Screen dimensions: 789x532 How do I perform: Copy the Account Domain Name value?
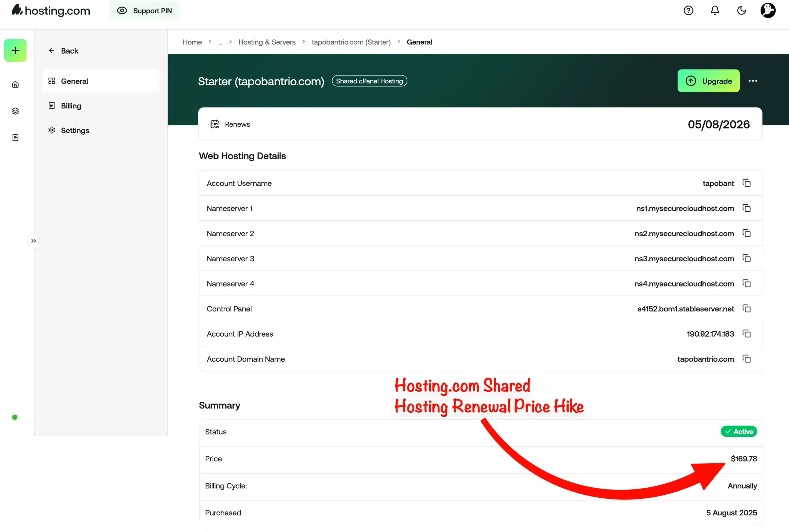(746, 359)
